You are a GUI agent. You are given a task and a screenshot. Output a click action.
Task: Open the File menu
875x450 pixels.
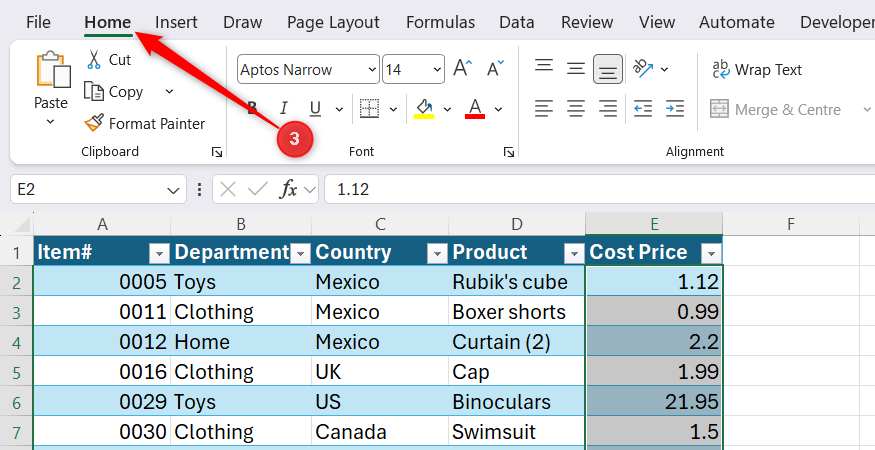coord(39,22)
